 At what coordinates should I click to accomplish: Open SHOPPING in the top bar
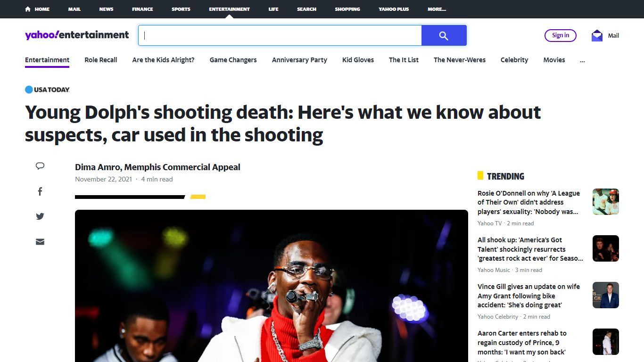347,9
